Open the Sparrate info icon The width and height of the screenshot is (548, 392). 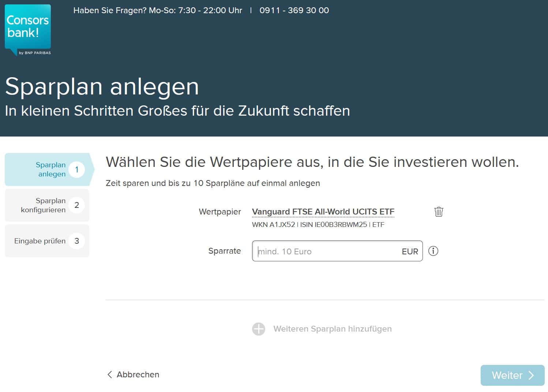coord(433,251)
